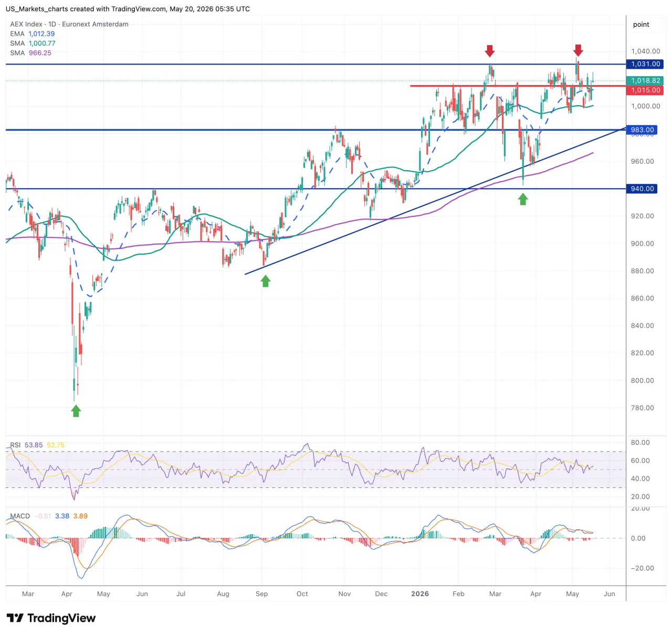Click the 960.00 value on the price axis
Screen dimensions: 672x635
(642, 161)
